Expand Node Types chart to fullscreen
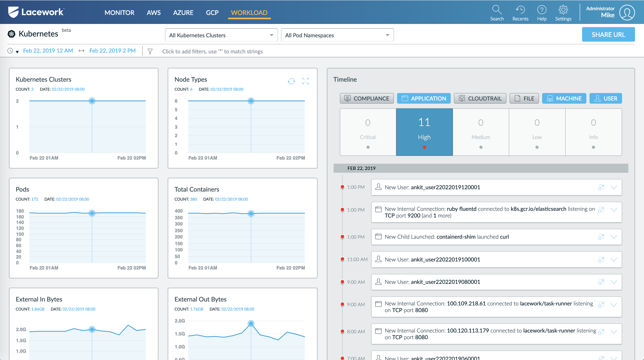This screenshot has width=644, height=360. coord(305,81)
